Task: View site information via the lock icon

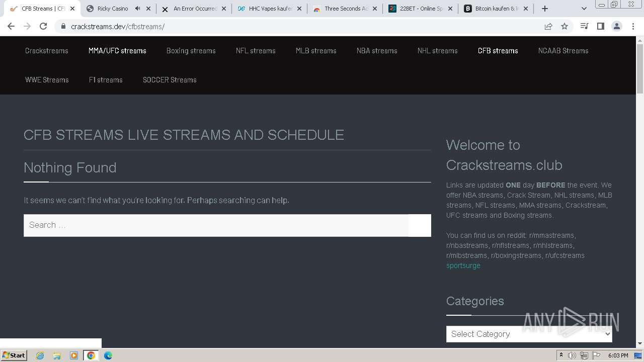Action: click(63, 26)
